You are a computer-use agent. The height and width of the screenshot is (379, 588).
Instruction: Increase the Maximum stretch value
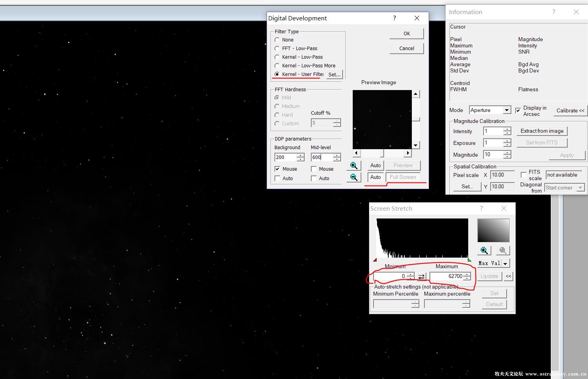tap(467, 274)
